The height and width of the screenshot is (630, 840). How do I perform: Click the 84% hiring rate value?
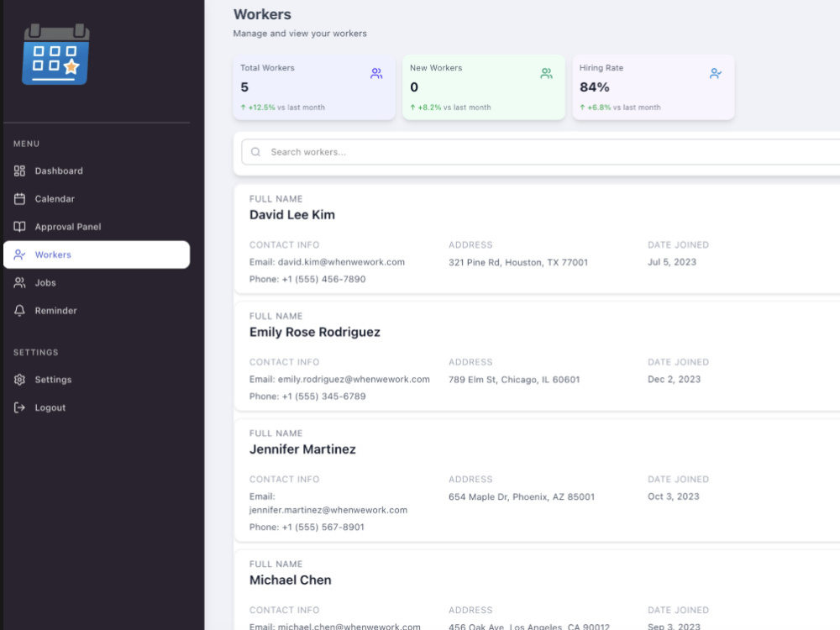click(595, 87)
